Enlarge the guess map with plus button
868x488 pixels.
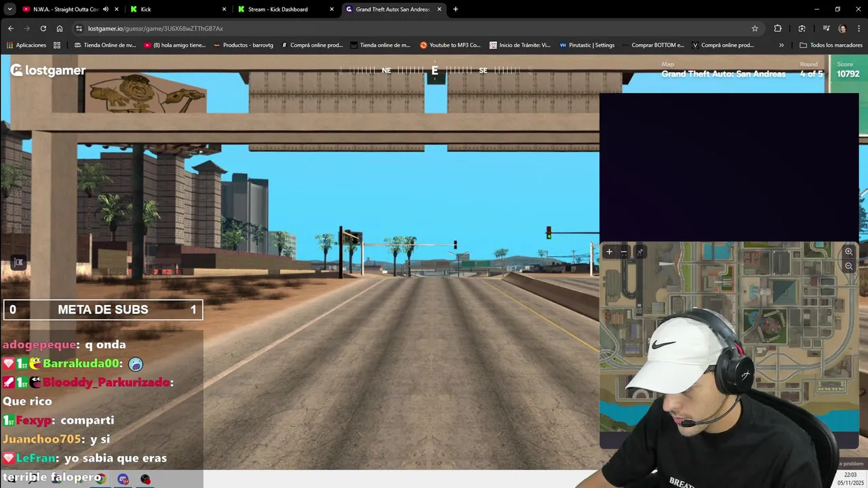[609, 251]
